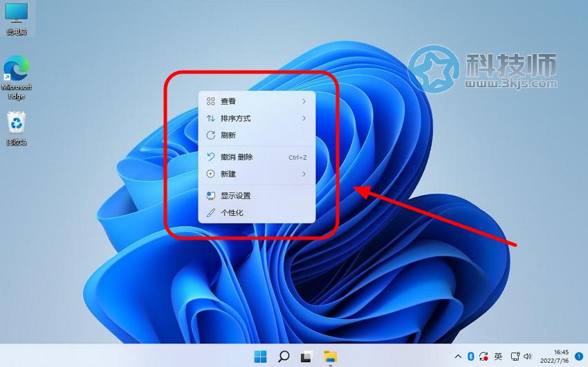
Task: Open File Explorer from the taskbar
Action: (331, 357)
